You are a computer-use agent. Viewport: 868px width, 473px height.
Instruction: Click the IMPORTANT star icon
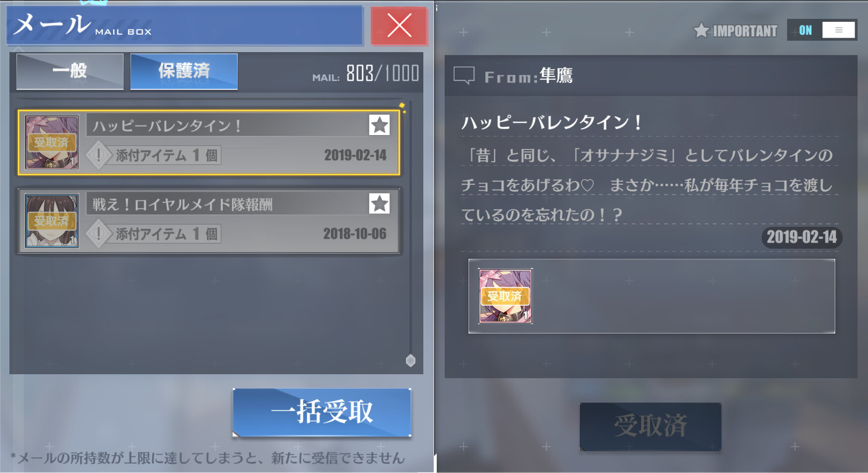(701, 30)
